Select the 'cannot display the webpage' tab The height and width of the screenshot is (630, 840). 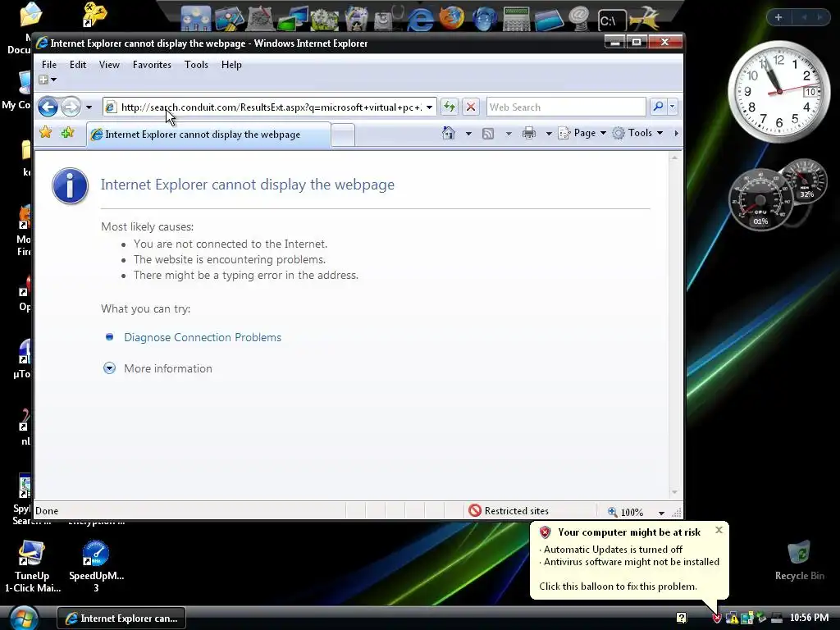[208, 135]
